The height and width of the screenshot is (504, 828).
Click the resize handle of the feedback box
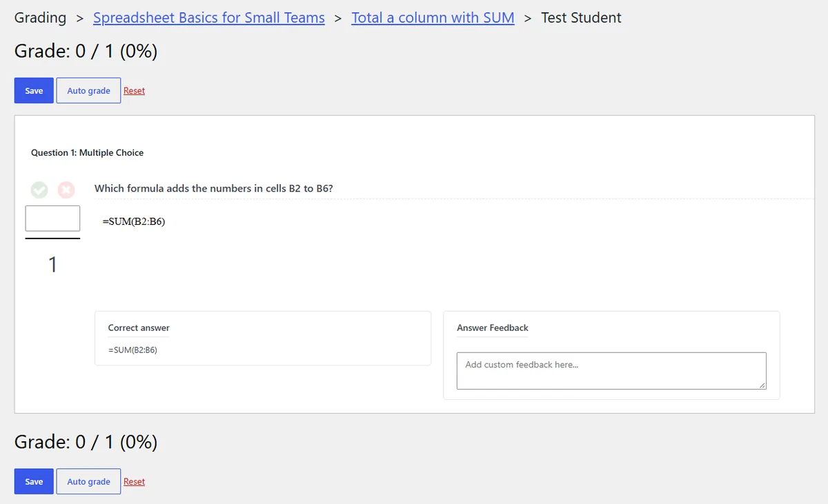[x=762, y=385]
